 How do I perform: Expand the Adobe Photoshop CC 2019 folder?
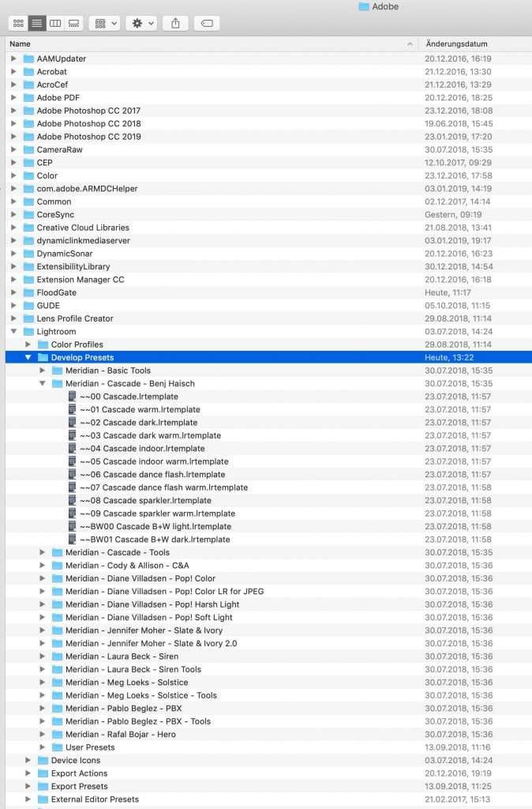(x=14, y=137)
